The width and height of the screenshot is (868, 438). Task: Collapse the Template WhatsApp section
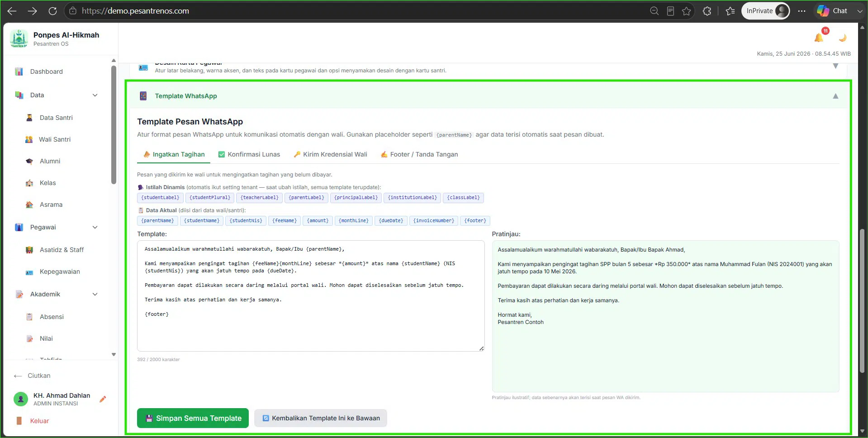835,96
